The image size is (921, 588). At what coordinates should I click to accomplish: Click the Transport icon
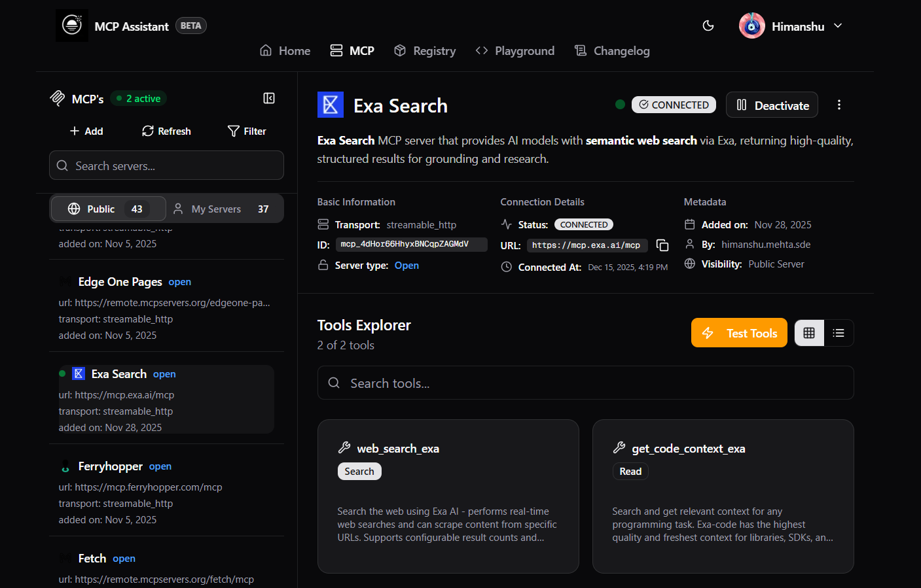pyautogui.click(x=323, y=224)
